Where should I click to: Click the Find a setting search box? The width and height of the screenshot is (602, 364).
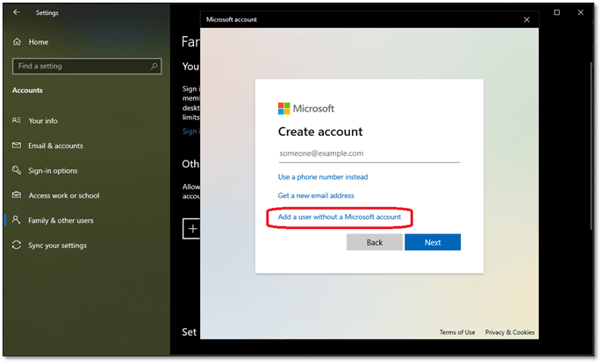87,66
